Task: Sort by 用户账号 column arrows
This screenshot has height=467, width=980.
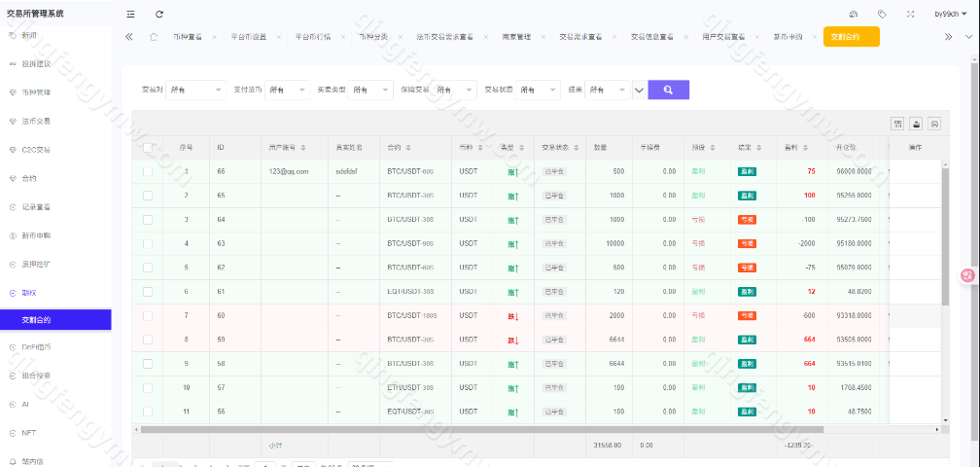Action: [303, 148]
